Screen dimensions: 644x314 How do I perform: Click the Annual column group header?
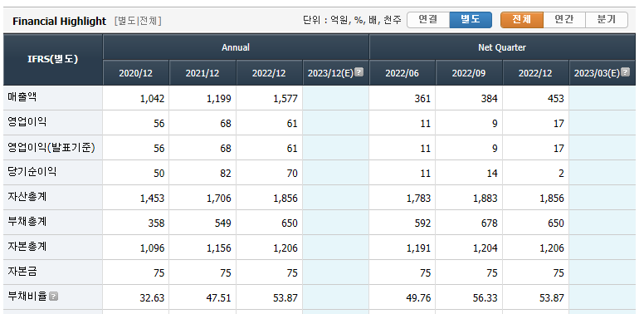click(x=236, y=47)
